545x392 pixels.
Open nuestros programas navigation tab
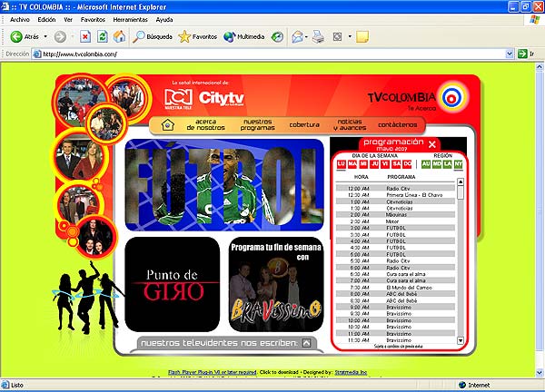click(257, 124)
